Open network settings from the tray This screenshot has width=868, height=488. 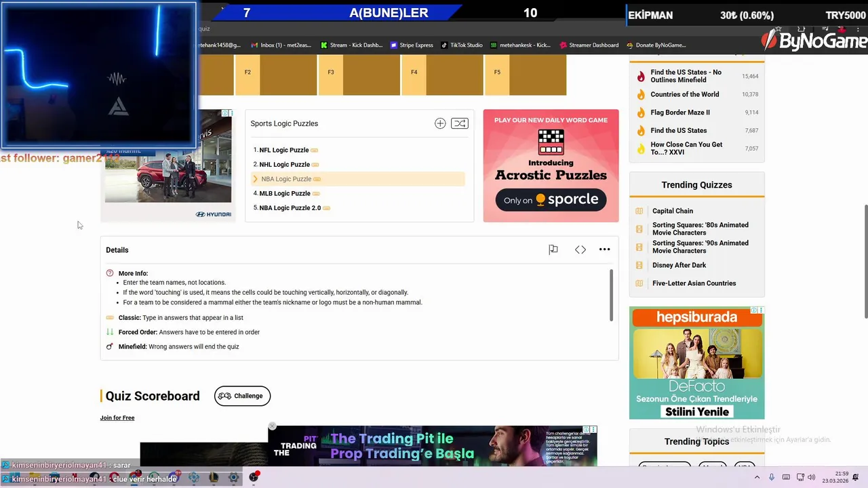800,477
